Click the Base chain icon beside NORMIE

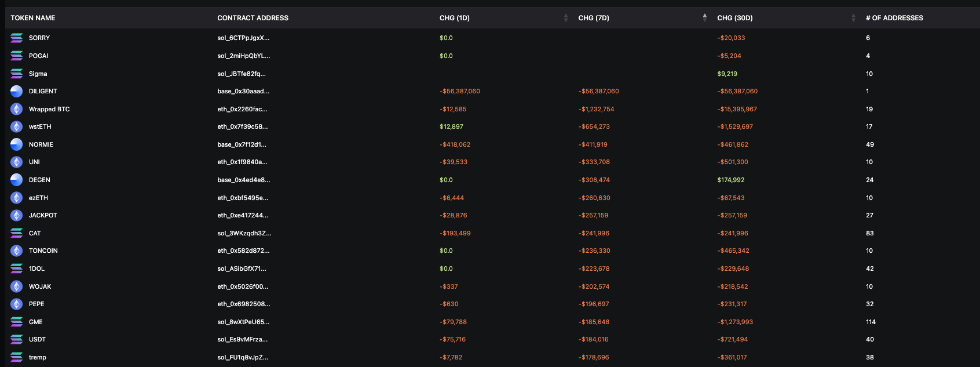click(x=17, y=144)
